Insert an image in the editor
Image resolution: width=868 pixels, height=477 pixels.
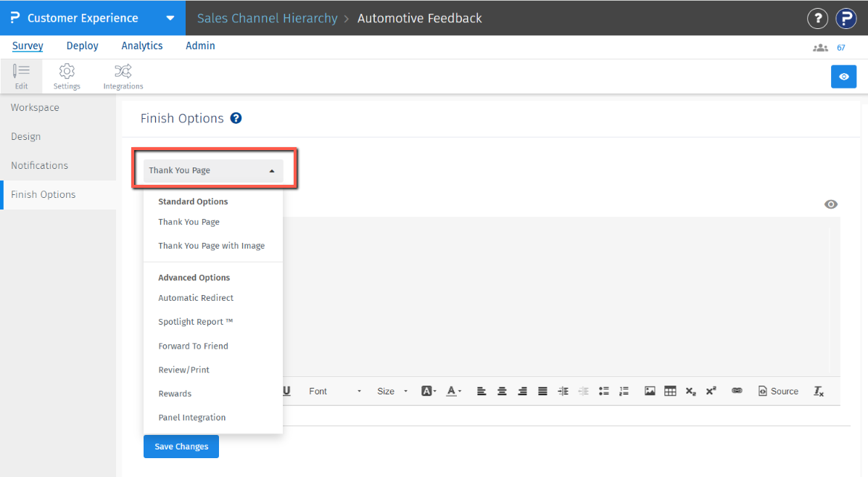[x=650, y=391]
